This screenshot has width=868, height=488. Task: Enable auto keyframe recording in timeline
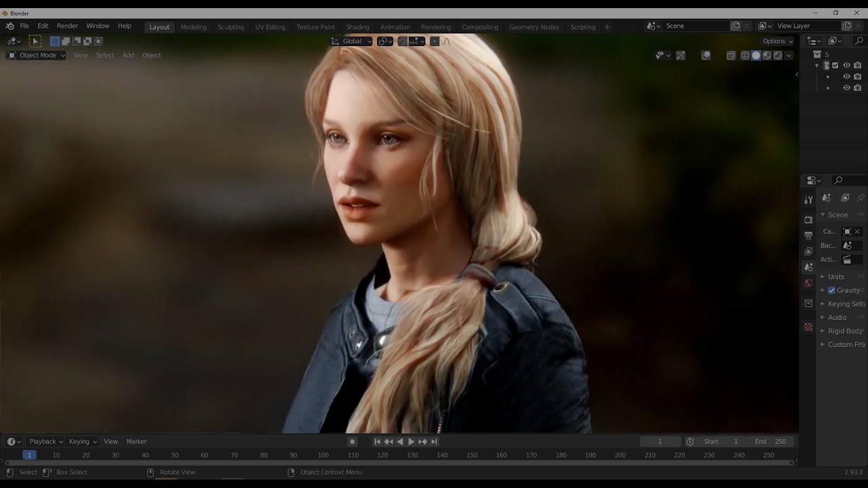click(x=353, y=442)
